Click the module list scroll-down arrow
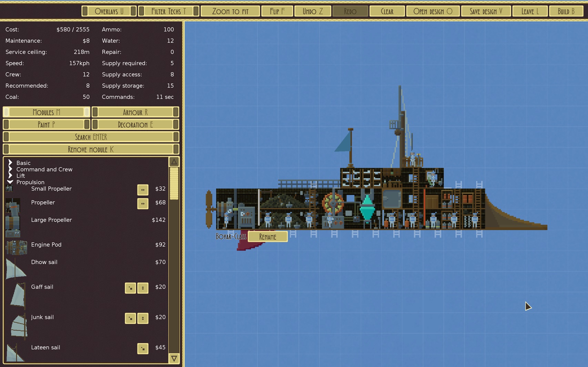The width and height of the screenshot is (588, 367). point(174,358)
